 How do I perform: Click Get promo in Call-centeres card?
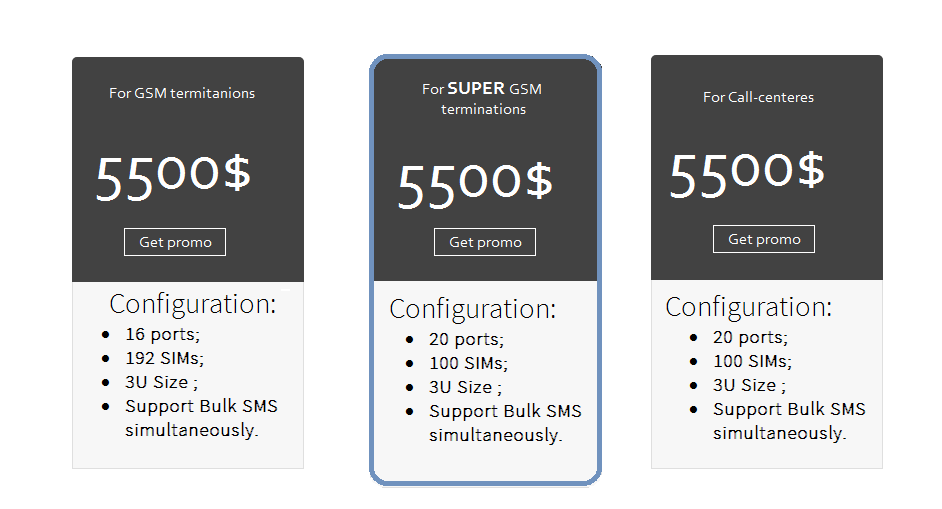click(764, 239)
